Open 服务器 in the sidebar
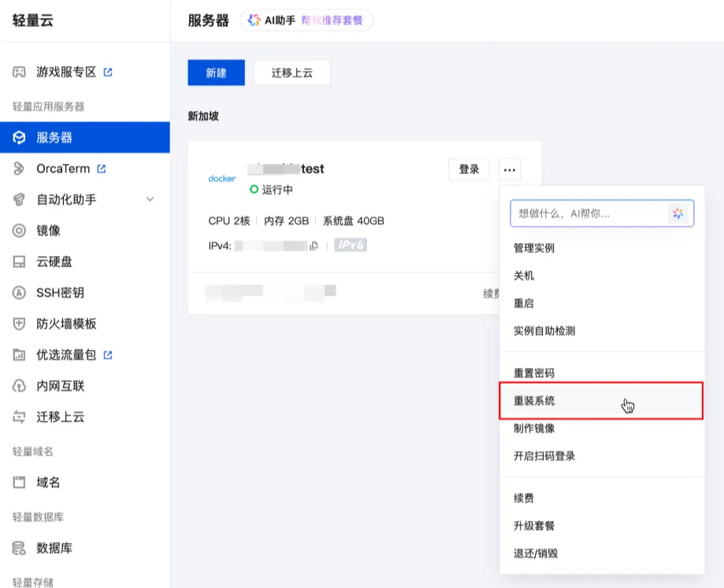 pos(85,137)
